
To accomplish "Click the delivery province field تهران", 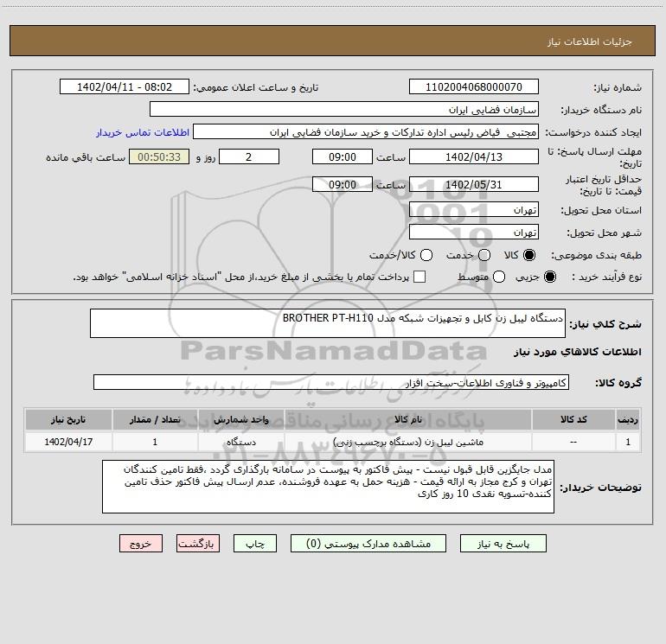I will [474, 209].
